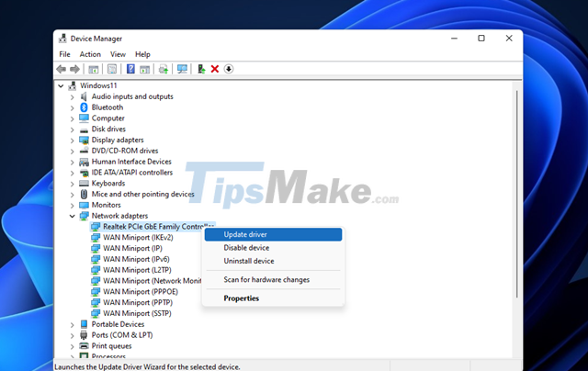The height and width of the screenshot is (371, 588).
Task: Toggle the Show/Hide Console Tree toolbar icon
Action: (x=94, y=69)
